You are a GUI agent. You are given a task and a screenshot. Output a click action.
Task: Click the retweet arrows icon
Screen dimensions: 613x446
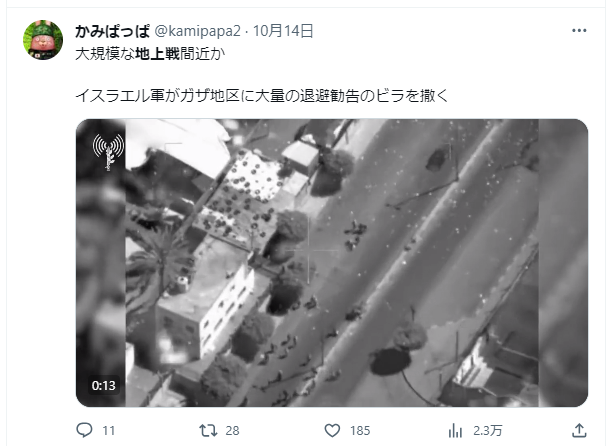tap(208, 430)
